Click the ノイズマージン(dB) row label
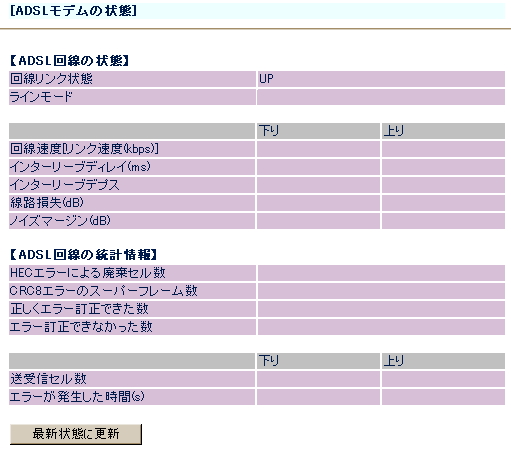Image resolution: width=511 pixels, height=456 pixels. (x=60, y=221)
